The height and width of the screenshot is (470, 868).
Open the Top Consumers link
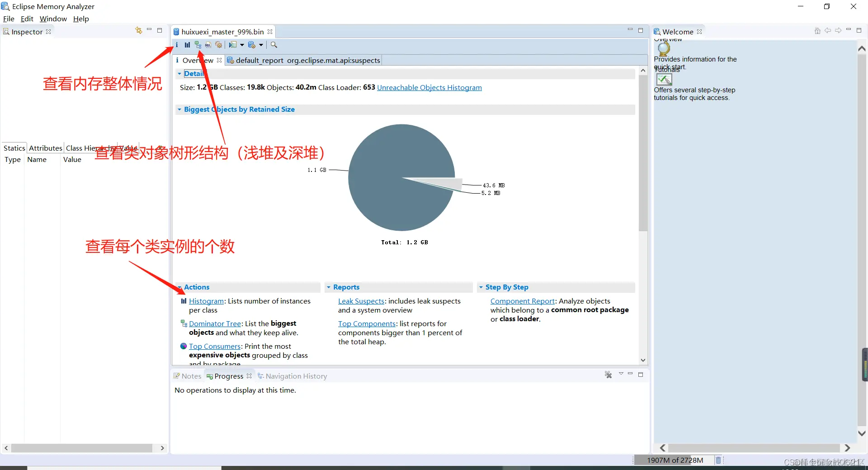[x=215, y=346]
